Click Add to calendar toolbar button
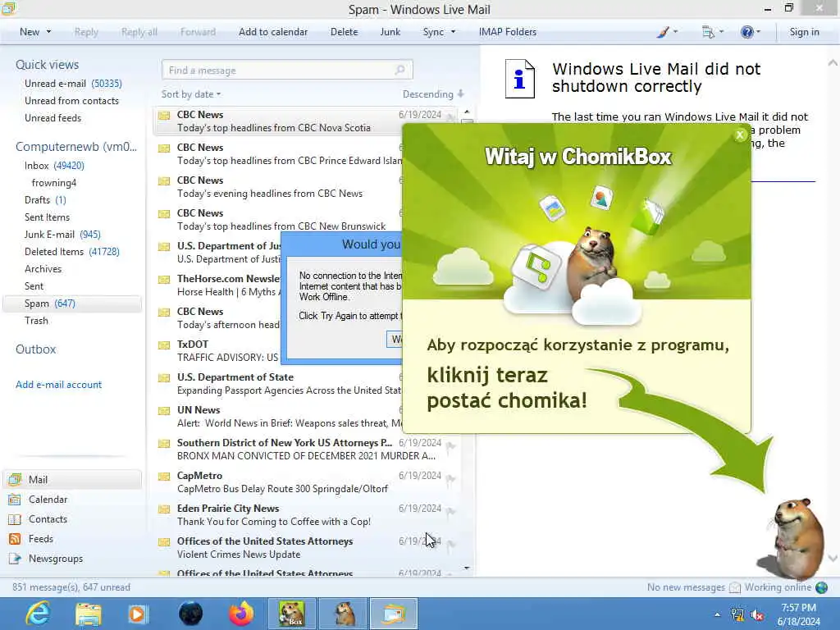This screenshot has height=630, width=840. [273, 32]
